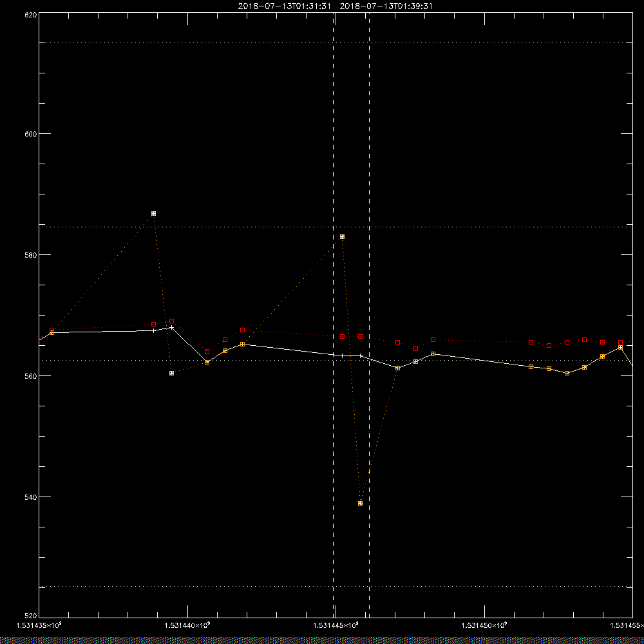Click the 1.531445×10⁹ x-axis label
Viewport: 644px width, 644px height.
[x=336, y=625]
